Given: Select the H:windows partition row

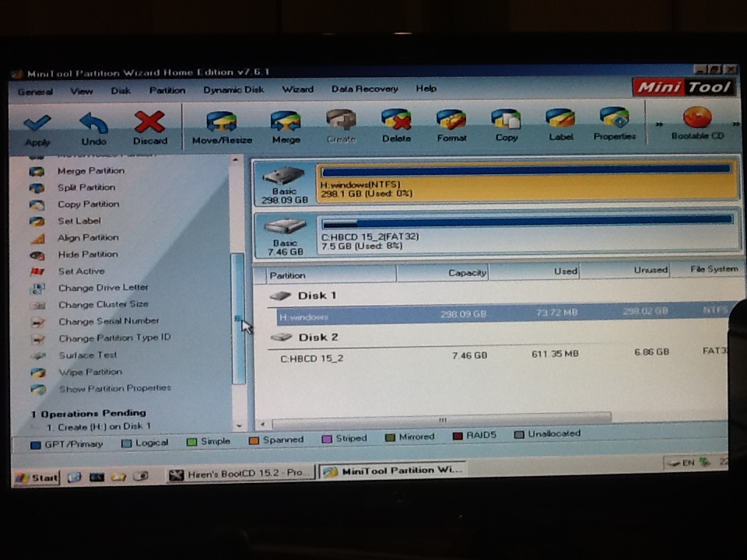Looking at the screenshot, I should (x=503, y=314).
